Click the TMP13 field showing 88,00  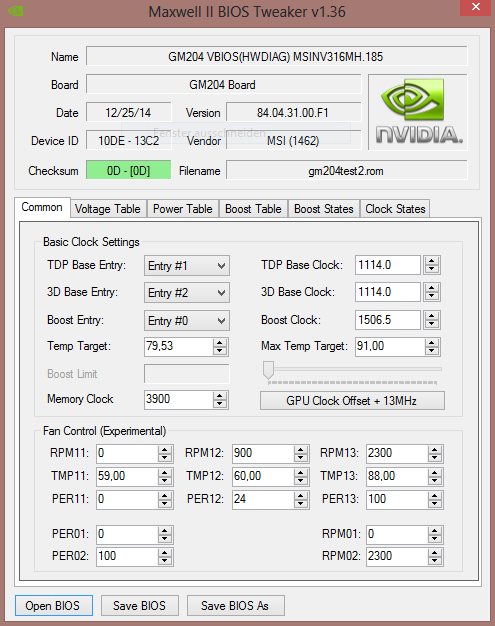coord(397,476)
